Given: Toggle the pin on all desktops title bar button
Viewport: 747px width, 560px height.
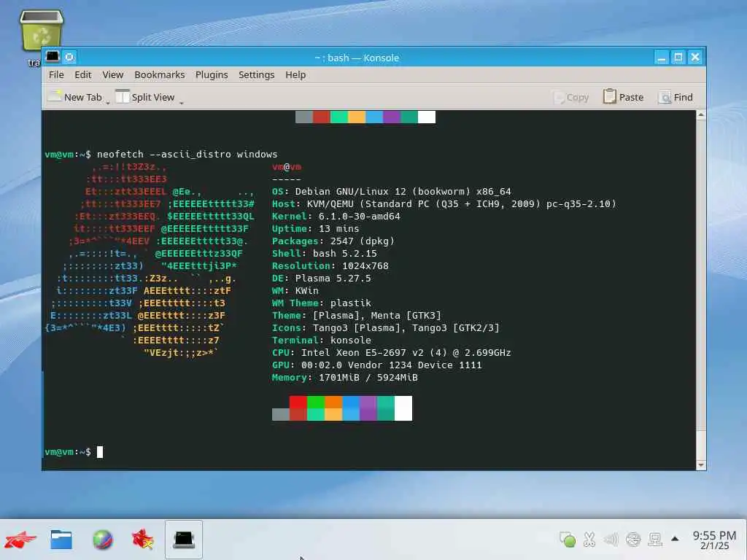Looking at the screenshot, I should pyautogui.click(x=69, y=57).
